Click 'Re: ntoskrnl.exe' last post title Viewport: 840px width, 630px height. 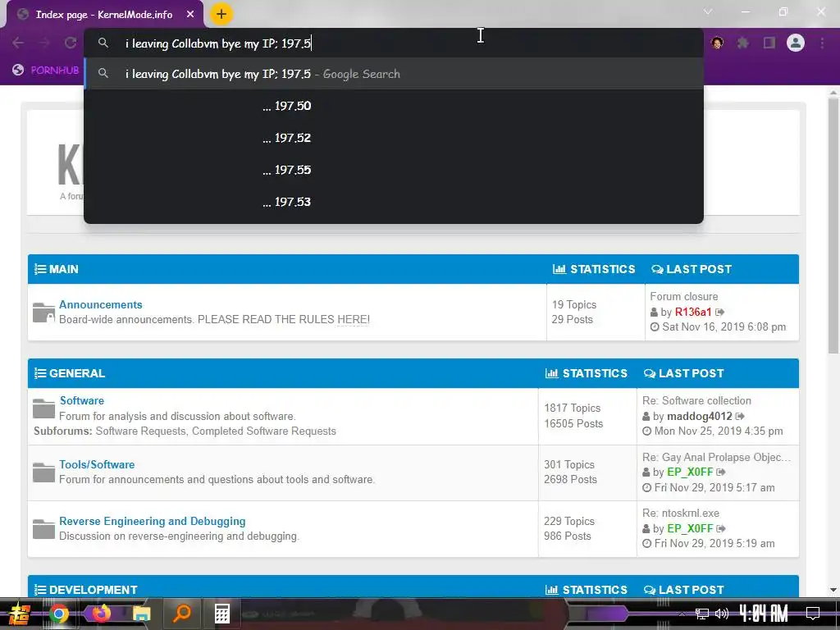coord(680,514)
